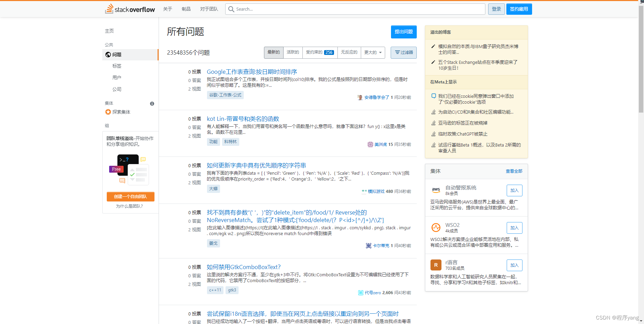Switch to the 活跃的 tab
The height and width of the screenshot is (324, 644).
pyautogui.click(x=293, y=53)
